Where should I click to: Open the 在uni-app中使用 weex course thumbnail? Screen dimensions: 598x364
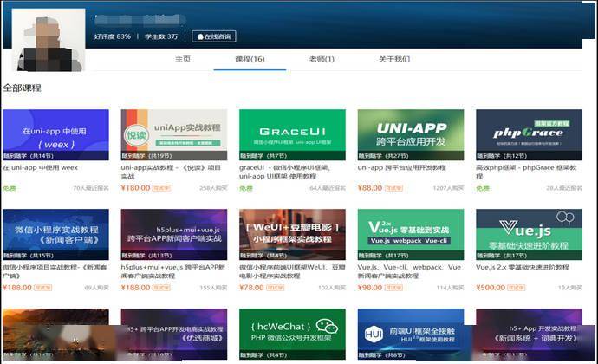pos(55,134)
